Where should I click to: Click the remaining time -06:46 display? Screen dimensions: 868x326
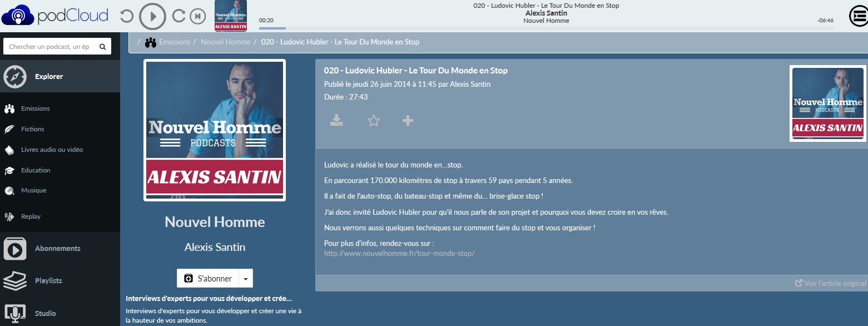pyautogui.click(x=825, y=21)
